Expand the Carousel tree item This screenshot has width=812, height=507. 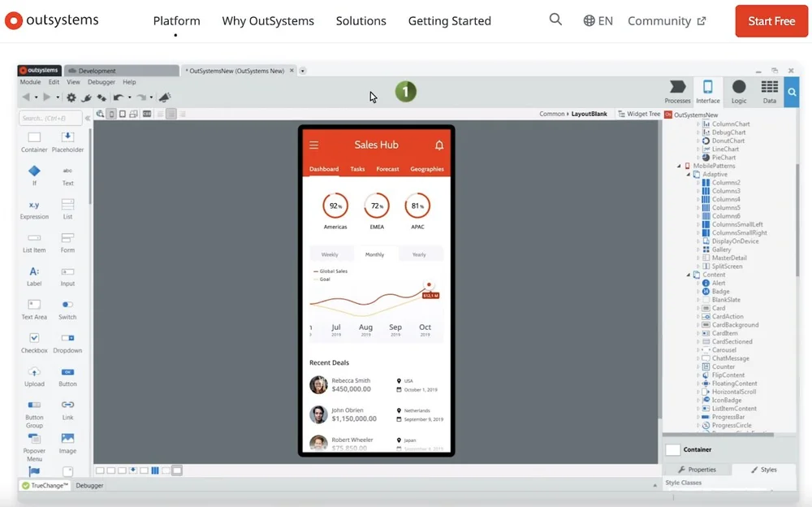698,350
